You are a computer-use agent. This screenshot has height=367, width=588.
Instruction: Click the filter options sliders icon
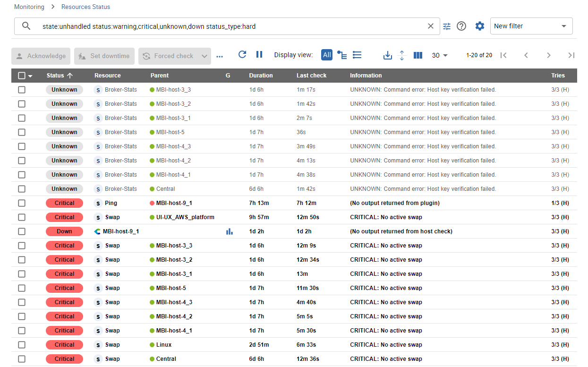click(447, 26)
